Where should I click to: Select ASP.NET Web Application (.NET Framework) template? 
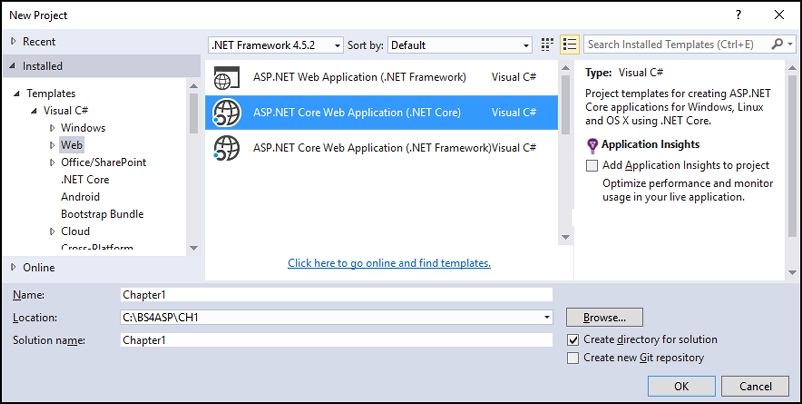382,78
